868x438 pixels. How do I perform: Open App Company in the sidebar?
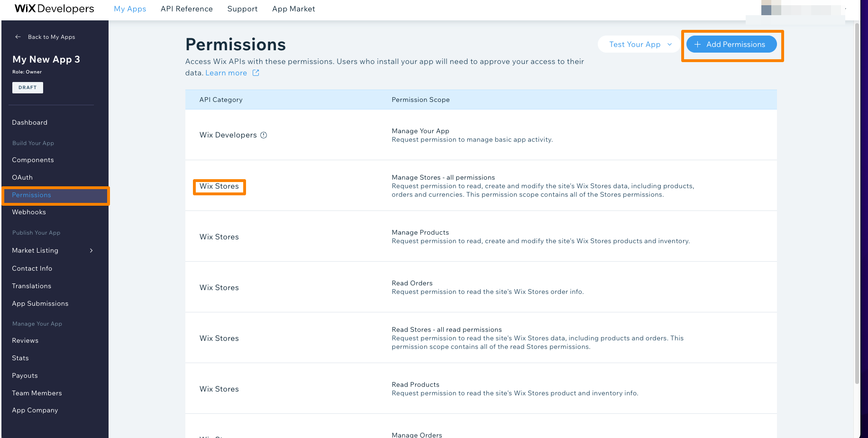[x=35, y=410]
